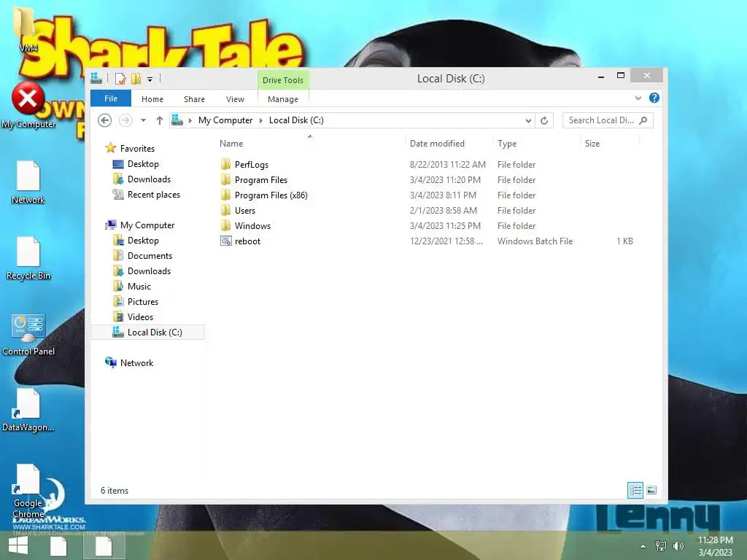Click Local Disk (C:) in the address breadcrumb
Screen dimensions: 747x560
(x=296, y=120)
